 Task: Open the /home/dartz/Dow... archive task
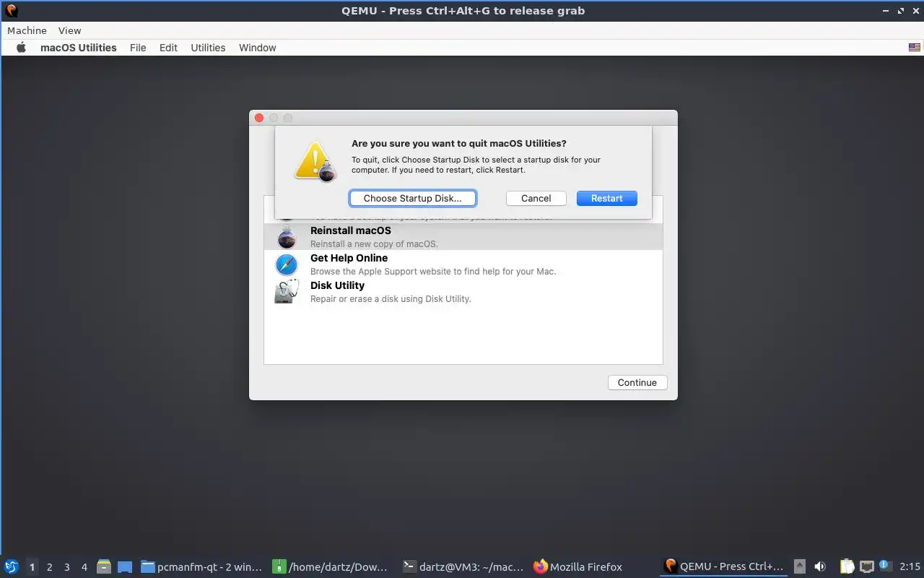point(330,566)
